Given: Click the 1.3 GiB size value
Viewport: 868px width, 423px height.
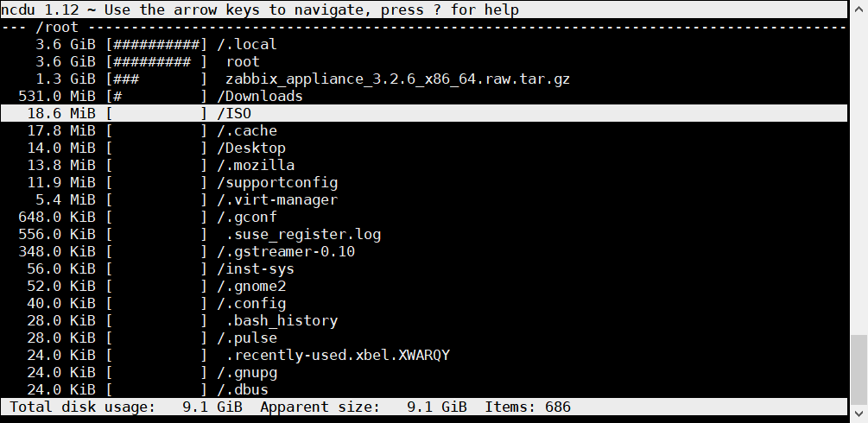Looking at the screenshot, I should point(66,79).
